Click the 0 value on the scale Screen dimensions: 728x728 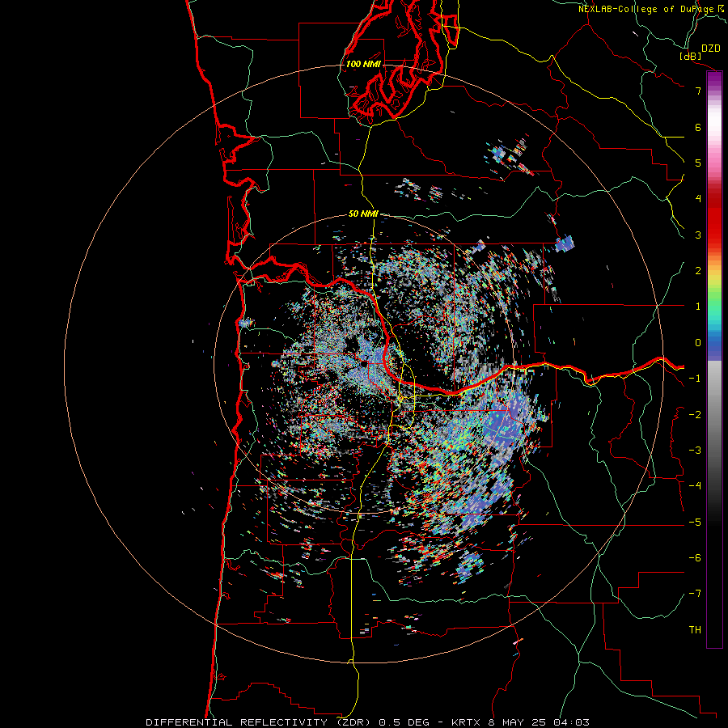tap(698, 342)
